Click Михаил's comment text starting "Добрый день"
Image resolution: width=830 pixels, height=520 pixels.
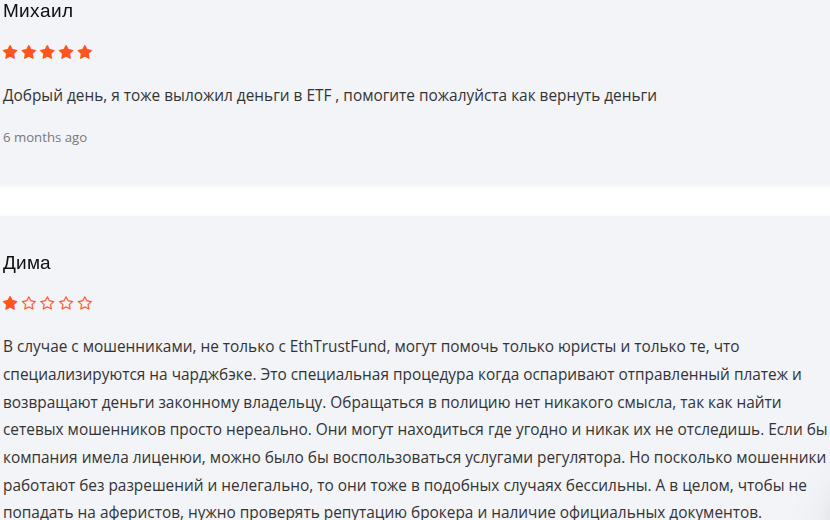[329, 96]
